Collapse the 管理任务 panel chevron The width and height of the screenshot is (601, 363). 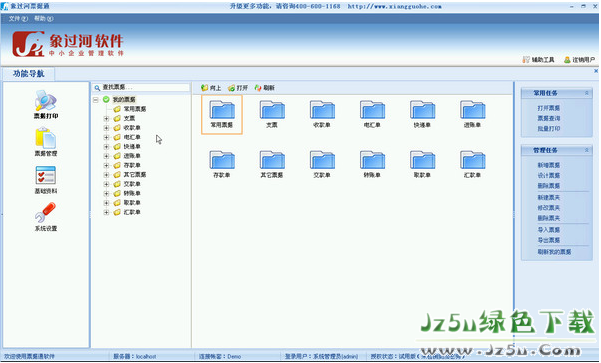[x=586, y=150]
